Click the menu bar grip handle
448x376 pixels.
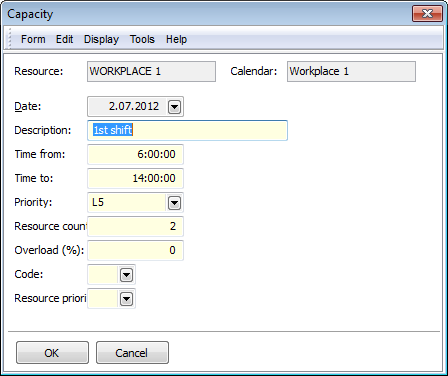pyautogui.click(x=9, y=39)
